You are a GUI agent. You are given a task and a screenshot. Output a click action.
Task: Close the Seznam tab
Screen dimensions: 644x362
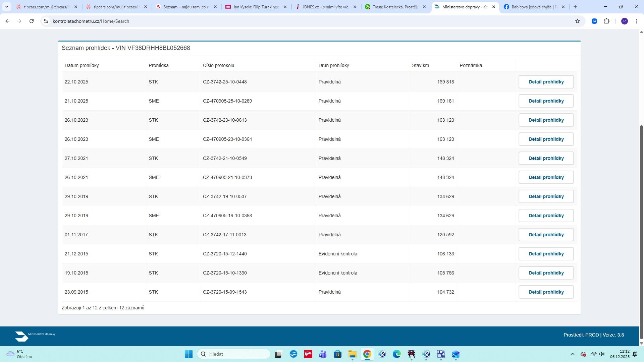tap(215, 7)
